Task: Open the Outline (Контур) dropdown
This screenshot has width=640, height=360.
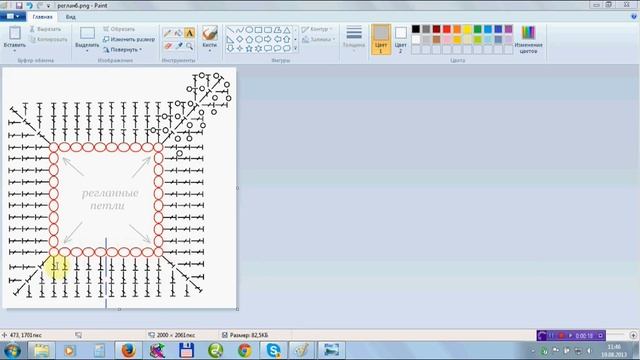Action: point(317,29)
